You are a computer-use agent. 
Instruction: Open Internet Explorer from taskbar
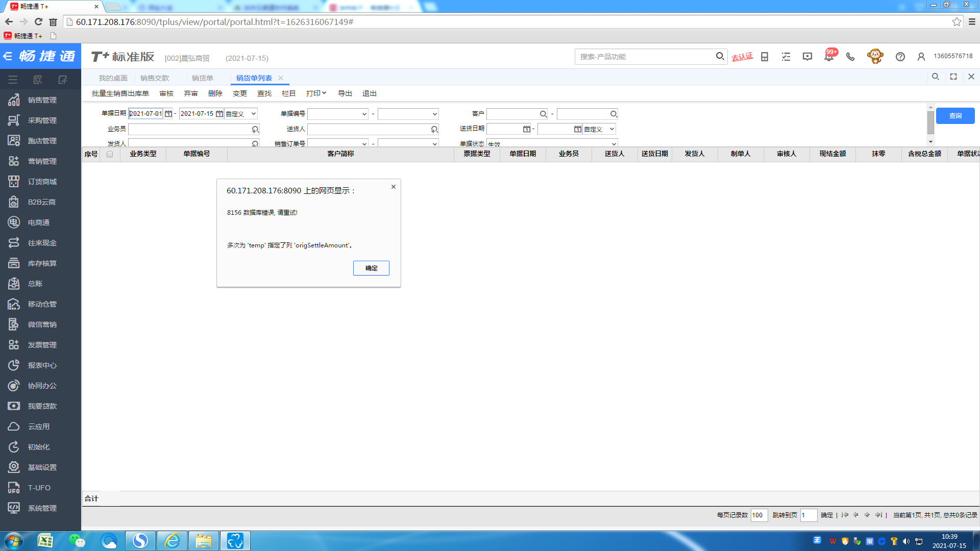[x=172, y=541]
